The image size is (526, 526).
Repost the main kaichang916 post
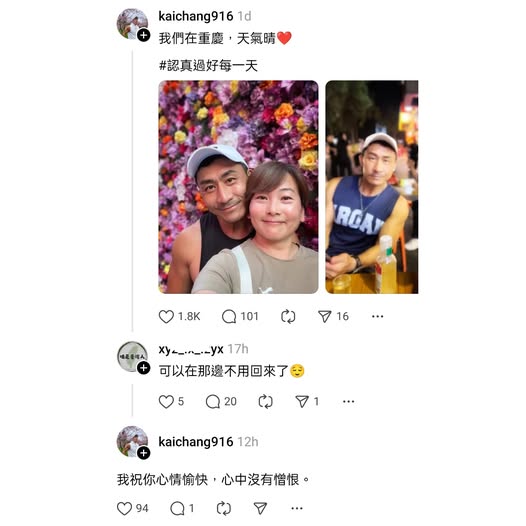288,316
